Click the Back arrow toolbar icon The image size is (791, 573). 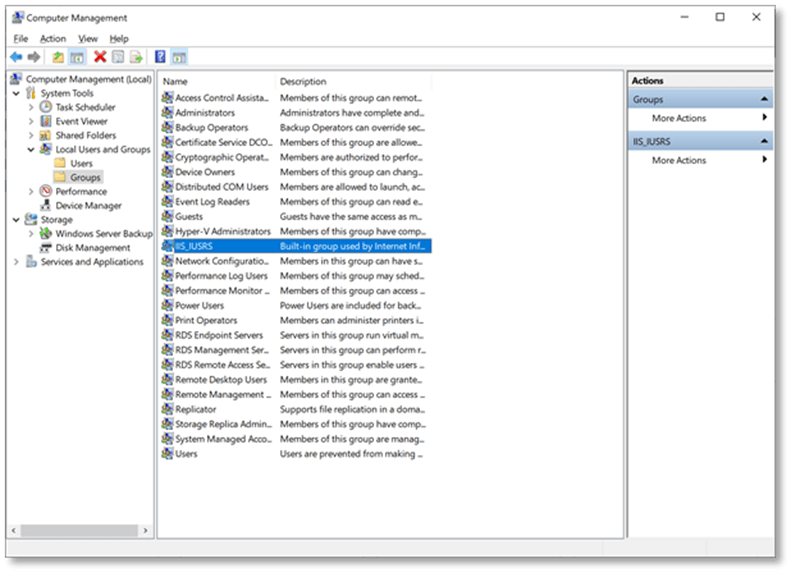pyautogui.click(x=16, y=57)
